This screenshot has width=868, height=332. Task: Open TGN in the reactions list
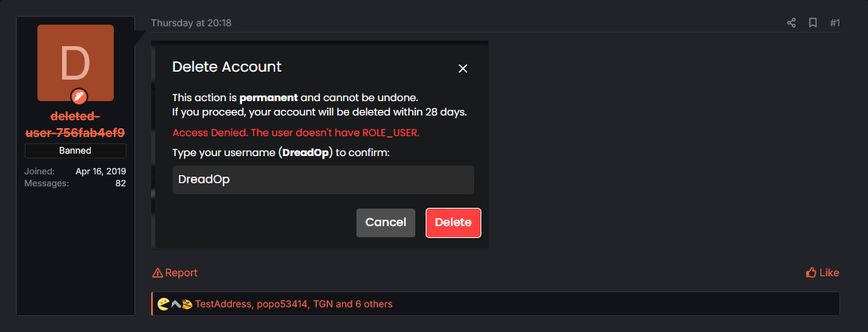[x=322, y=304]
